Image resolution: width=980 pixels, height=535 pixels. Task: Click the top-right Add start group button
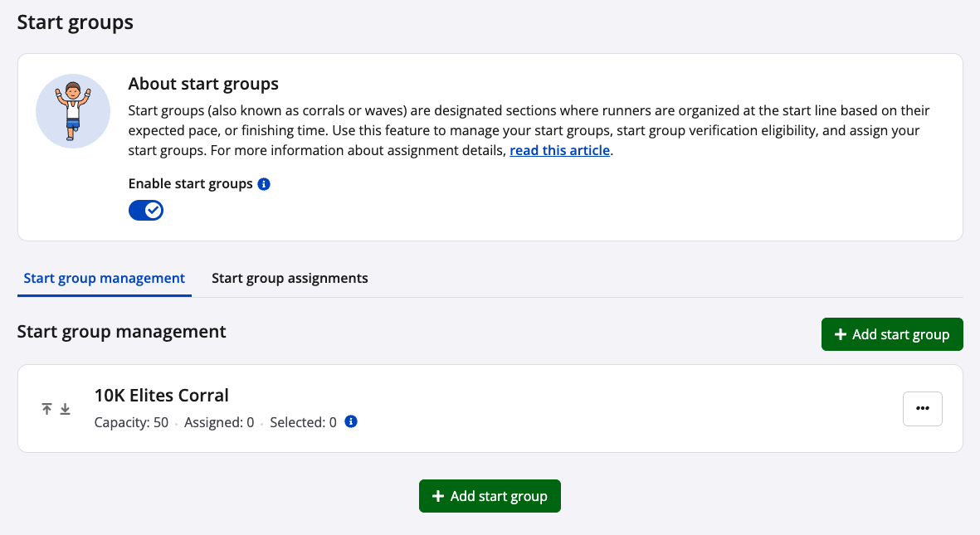[x=891, y=334]
